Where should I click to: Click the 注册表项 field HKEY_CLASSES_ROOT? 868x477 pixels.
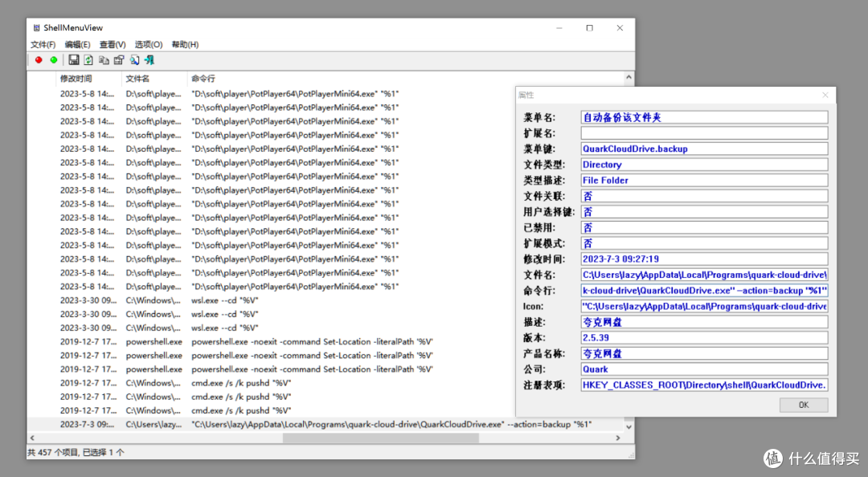(x=704, y=385)
